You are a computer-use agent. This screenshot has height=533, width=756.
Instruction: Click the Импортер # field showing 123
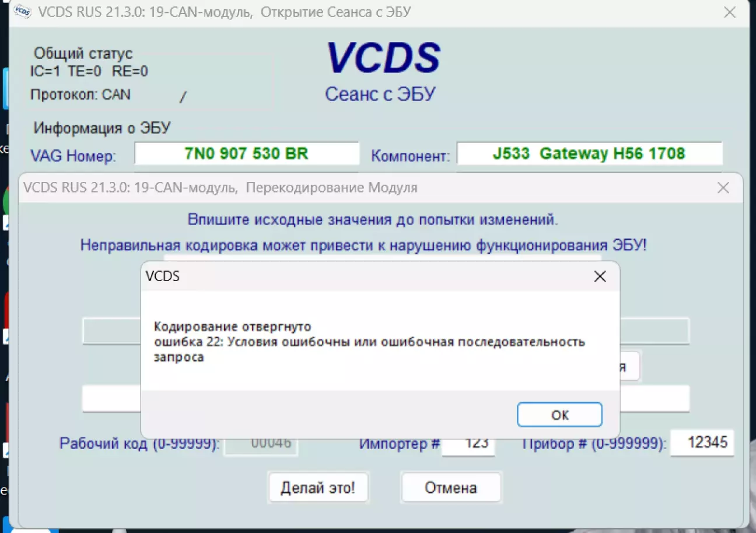point(468,443)
